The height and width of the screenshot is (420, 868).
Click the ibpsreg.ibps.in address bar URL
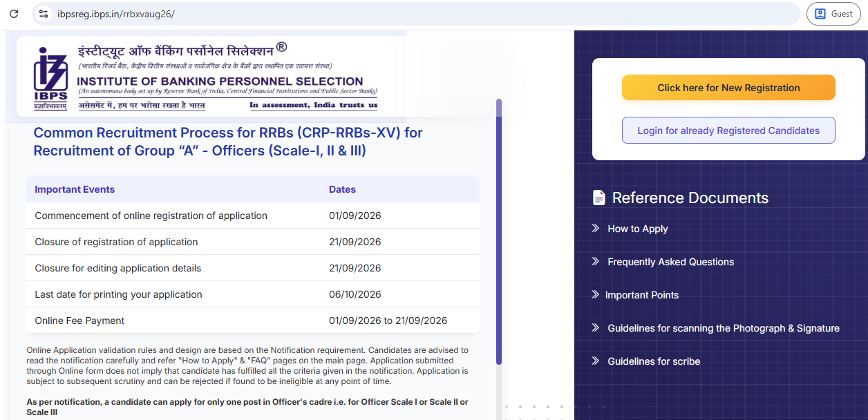[x=116, y=14]
